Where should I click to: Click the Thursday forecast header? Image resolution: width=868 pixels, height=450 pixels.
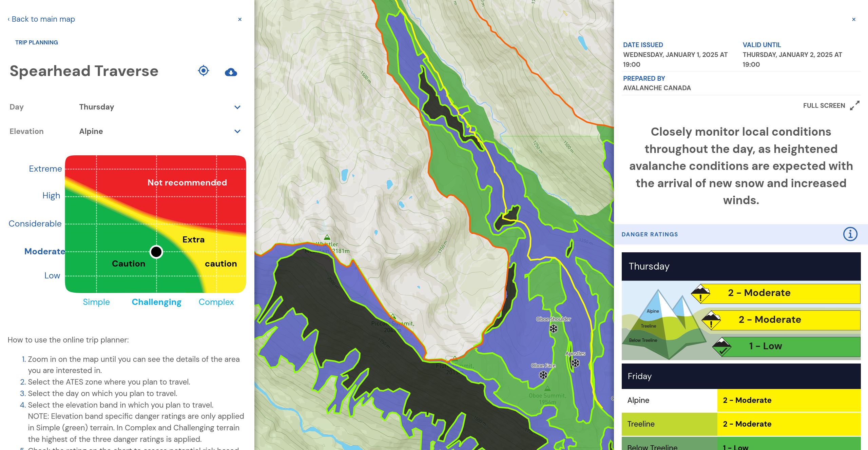click(741, 267)
